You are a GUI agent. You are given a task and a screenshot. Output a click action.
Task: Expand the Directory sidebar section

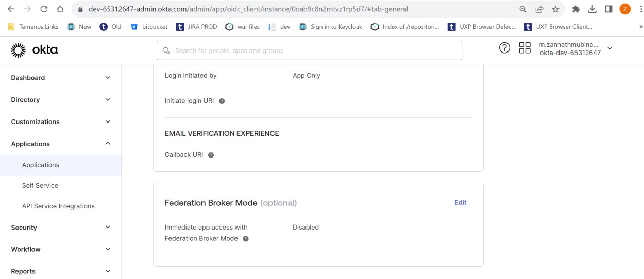click(x=108, y=100)
